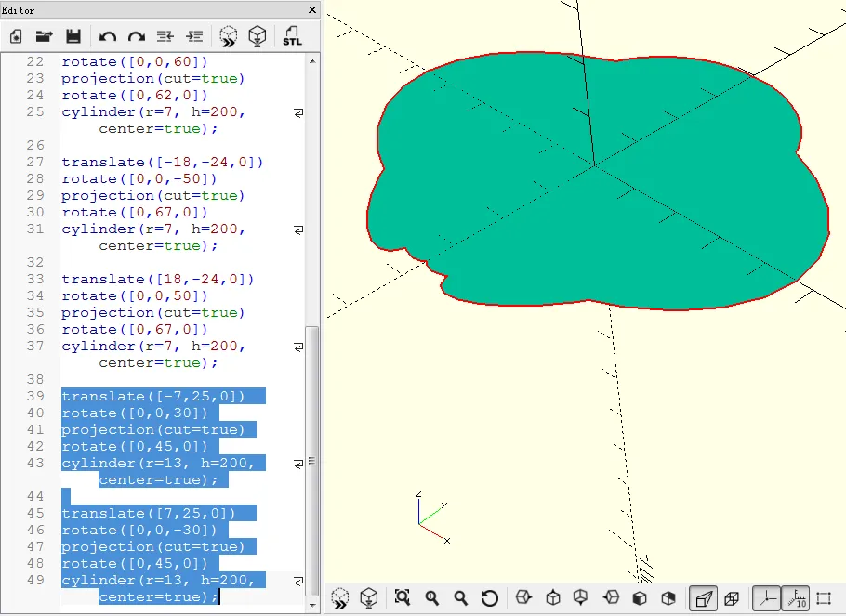Click the XYZ axis indicator in viewport
Viewport: 846px width, 616px height.
pyautogui.click(x=431, y=517)
